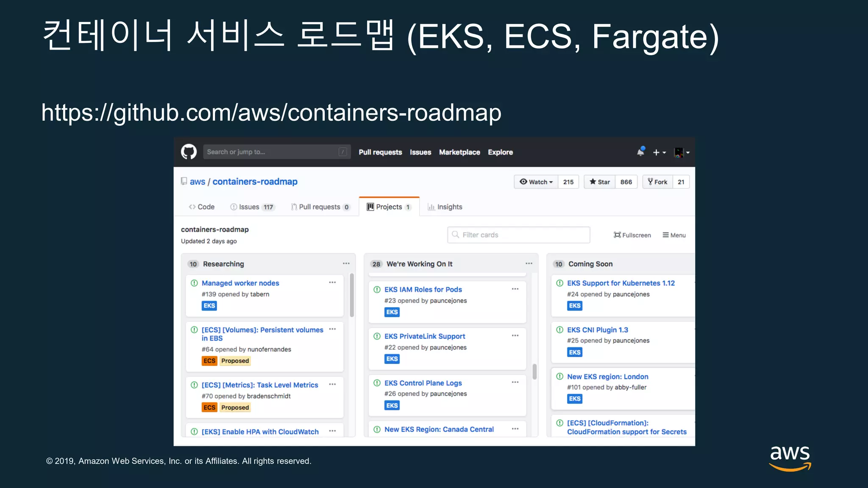Click the GitHub octocat logo
This screenshot has height=488, width=868.
[189, 152]
